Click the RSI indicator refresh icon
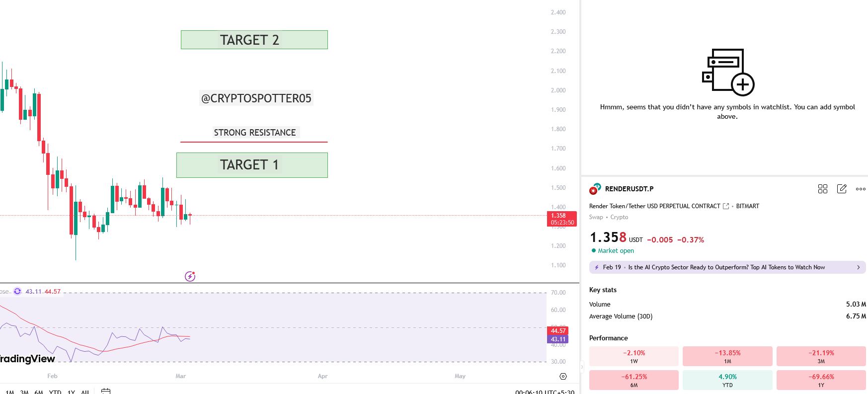The width and height of the screenshot is (868, 394). click(17, 291)
